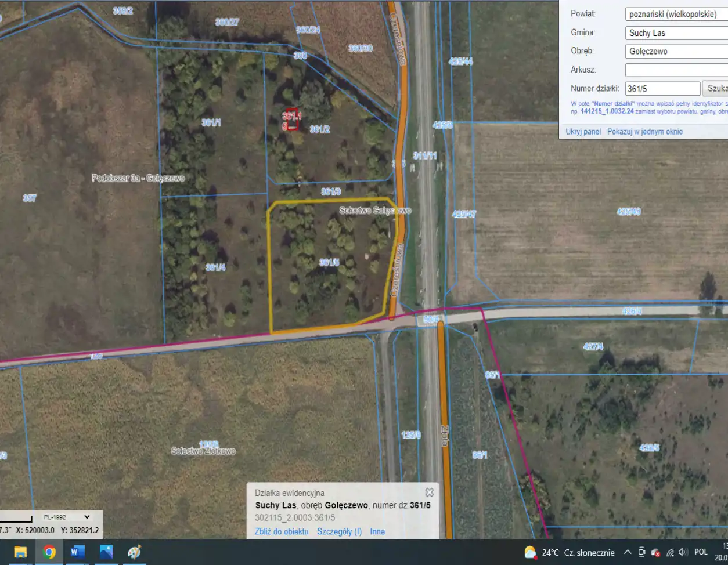Open the Wi-Fi network tray icon

pos(670,553)
